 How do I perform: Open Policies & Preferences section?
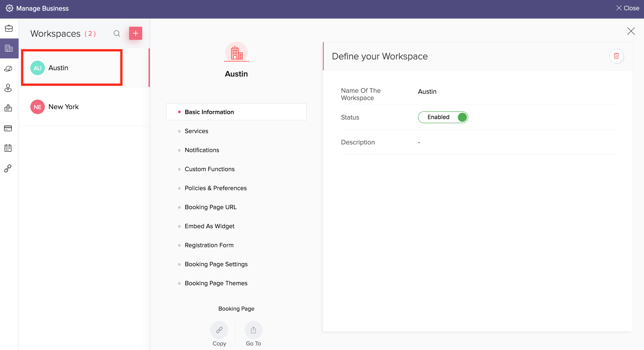(216, 188)
